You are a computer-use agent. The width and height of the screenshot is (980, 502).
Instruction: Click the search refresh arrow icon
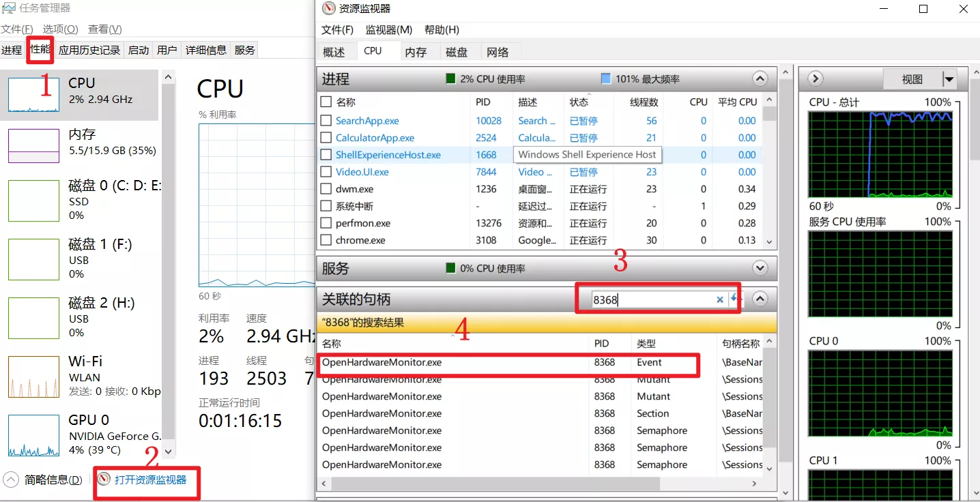tap(734, 299)
